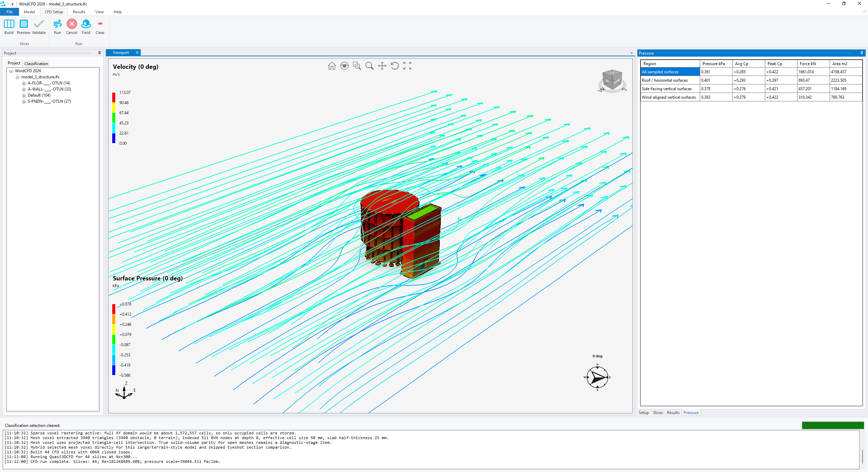Collapse the WindCFD 2026 tree node
Screen dimensions: 868x472
11,71
